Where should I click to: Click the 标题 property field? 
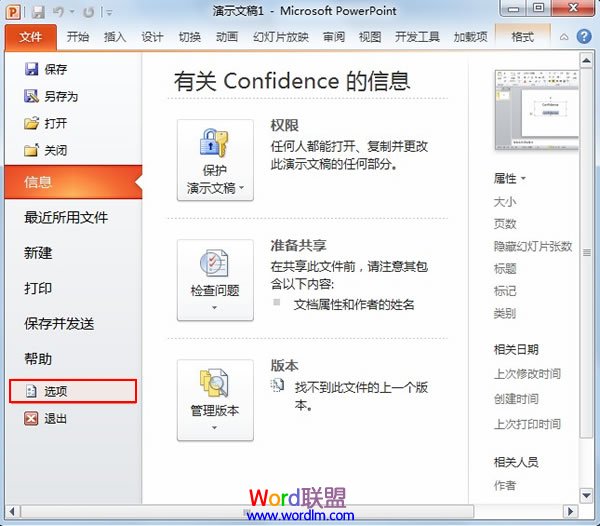(x=505, y=269)
